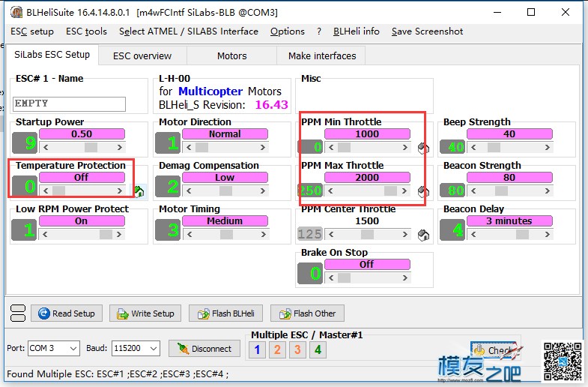Open the ESC setup menu

click(x=32, y=31)
